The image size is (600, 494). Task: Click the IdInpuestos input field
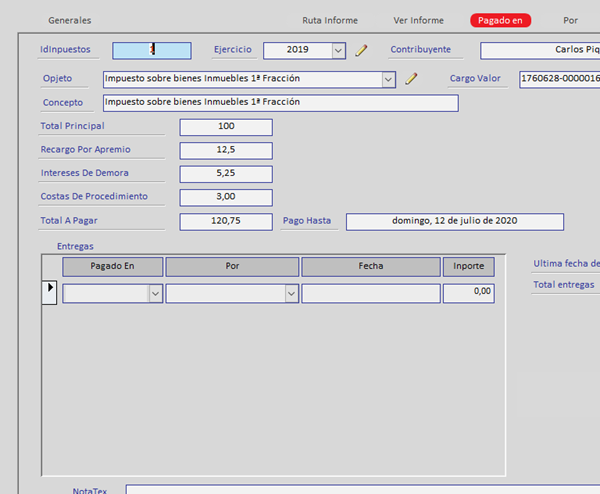click(151, 50)
